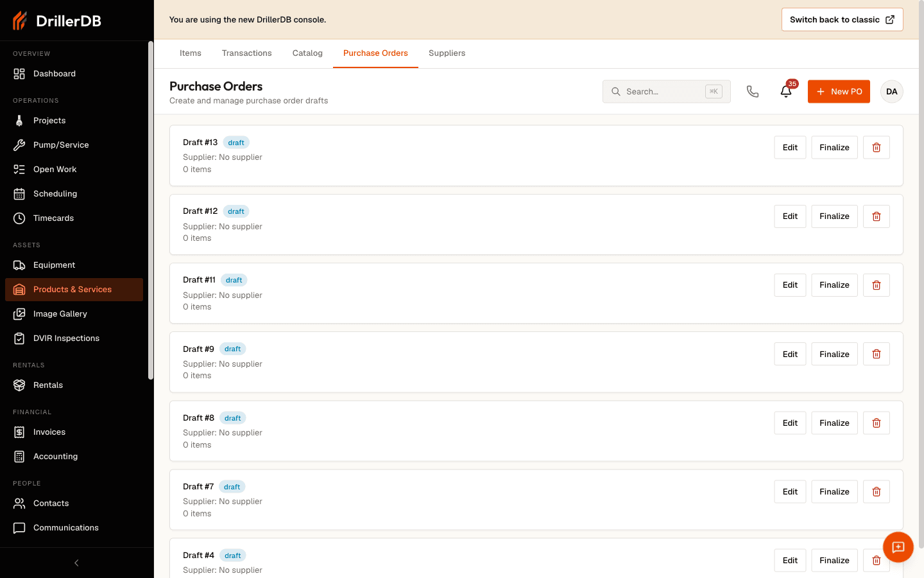Image resolution: width=924 pixels, height=578 pixels.
Task: Finalize Draft #13
Action: click(x=834, y=148)
